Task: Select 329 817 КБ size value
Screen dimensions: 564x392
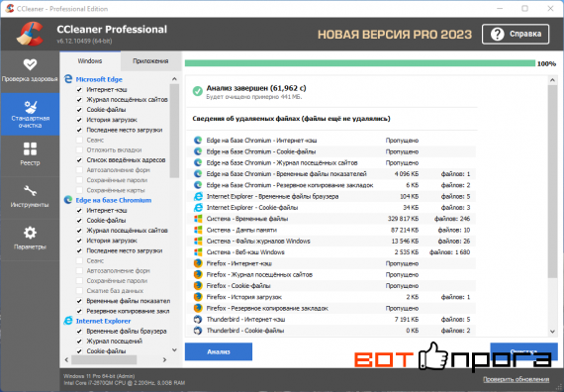Action: (x=403, y=219)
